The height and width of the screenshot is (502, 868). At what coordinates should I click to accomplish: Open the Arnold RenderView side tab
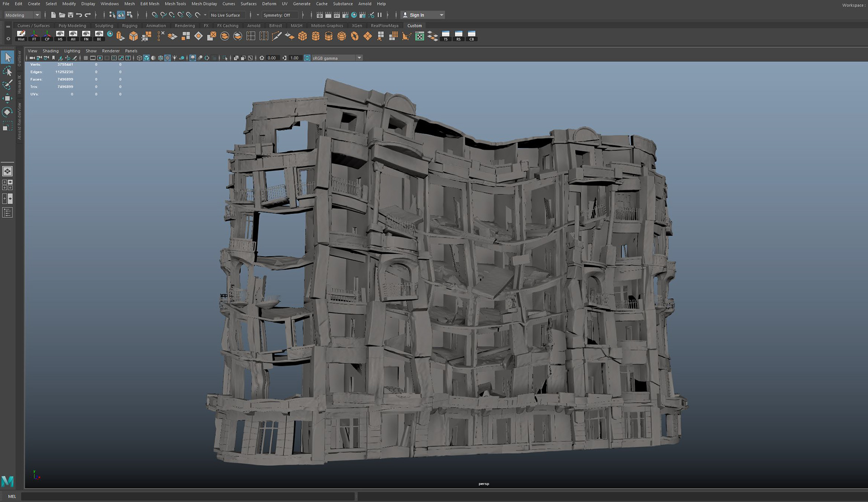coord(19,121)
